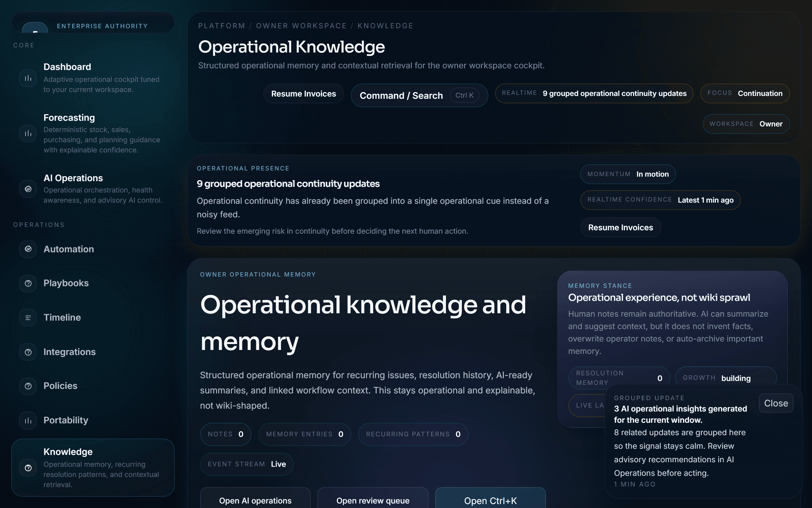Click the Integrations sidebar icon
This screenshot has height=508, width=812.
[28, 352]
